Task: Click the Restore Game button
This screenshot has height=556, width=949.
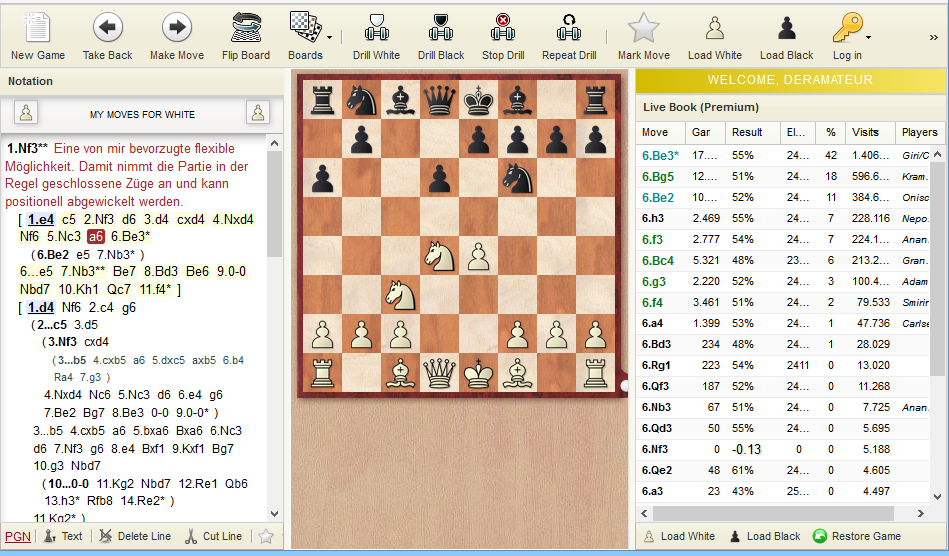Action: click(x=857, y=536)
